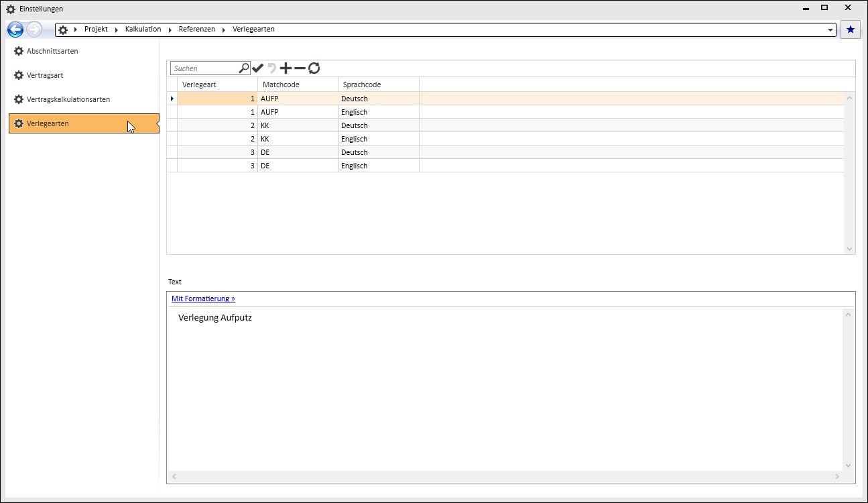Open the breadcrumb address dropdown arrow

pyautogui.click(x=831, y=30)
